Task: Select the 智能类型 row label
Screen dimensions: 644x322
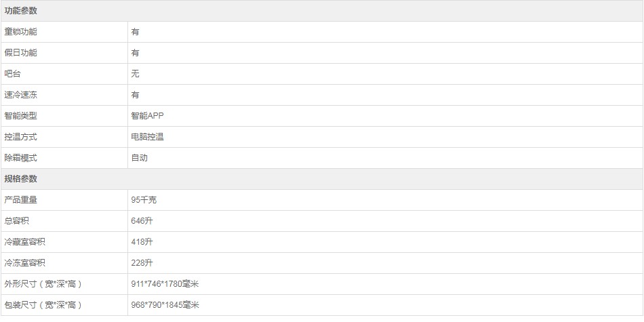Action: [20, 116]
